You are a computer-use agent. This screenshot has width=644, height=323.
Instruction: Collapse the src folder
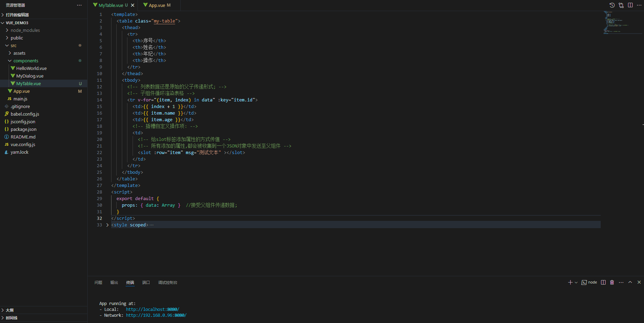(44, 45)
